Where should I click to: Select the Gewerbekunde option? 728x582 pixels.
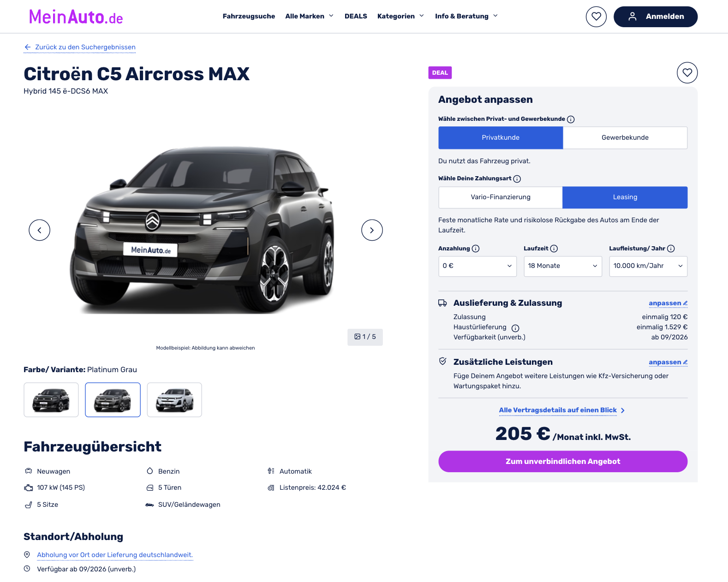pos(625,138)
